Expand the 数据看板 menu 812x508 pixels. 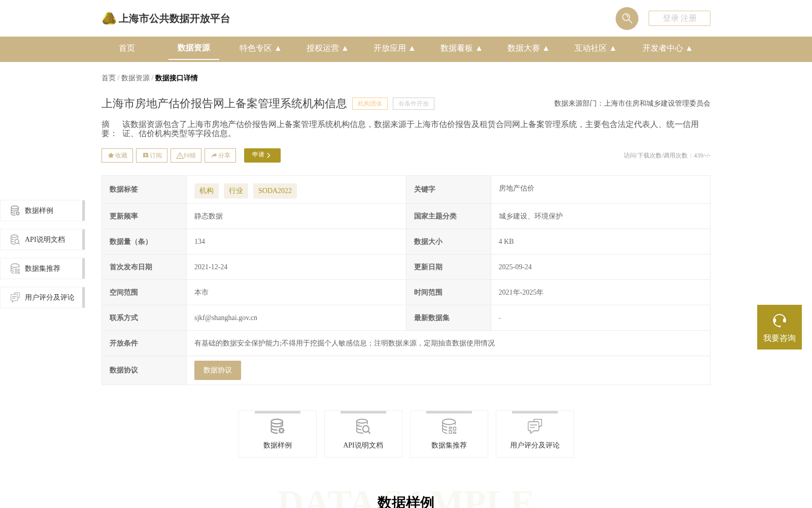click(x=461, y=48)
